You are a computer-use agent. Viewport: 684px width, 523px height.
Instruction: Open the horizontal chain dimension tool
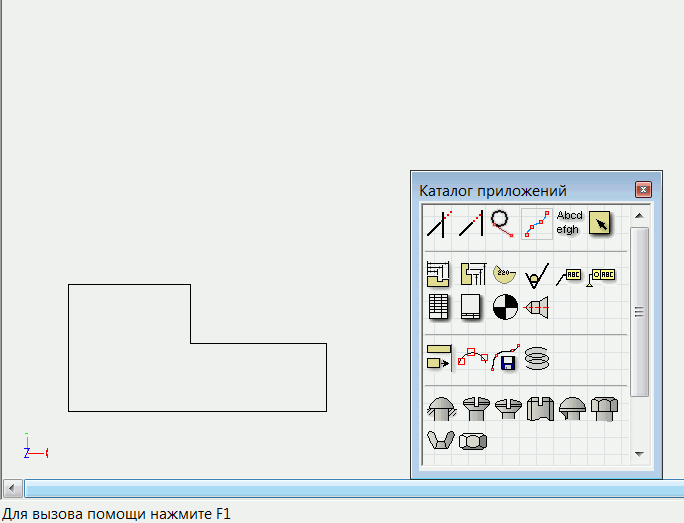(x=438, y=274)
